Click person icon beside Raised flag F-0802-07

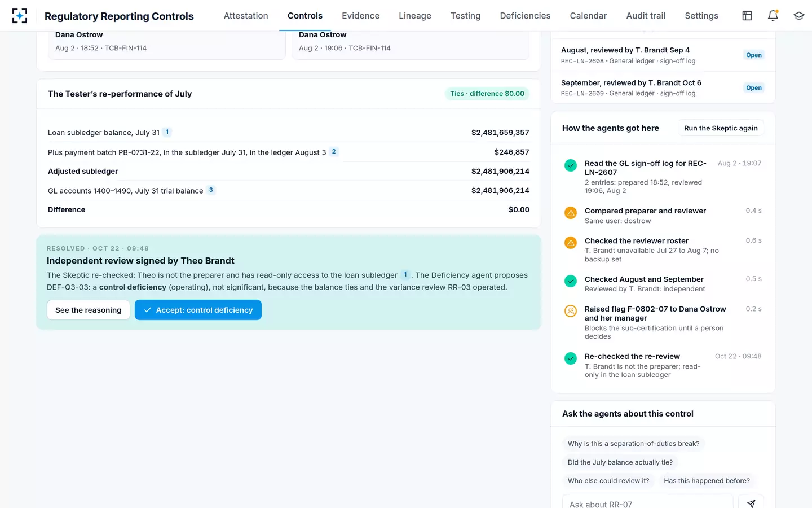click(571, 311)
